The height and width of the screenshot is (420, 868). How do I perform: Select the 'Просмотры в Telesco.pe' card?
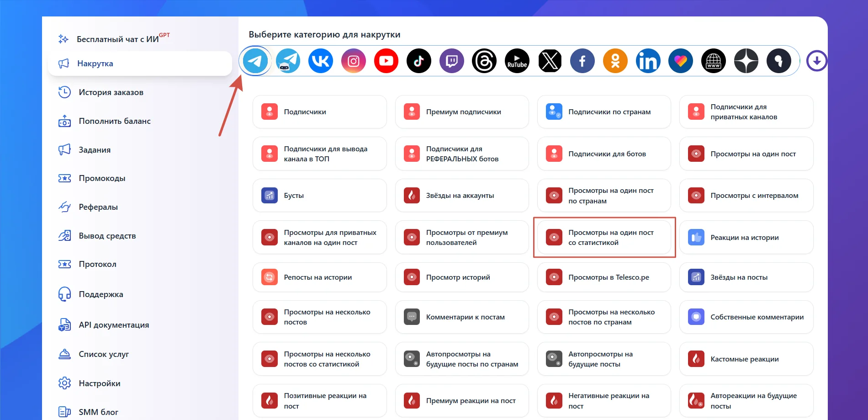[604, 277]
